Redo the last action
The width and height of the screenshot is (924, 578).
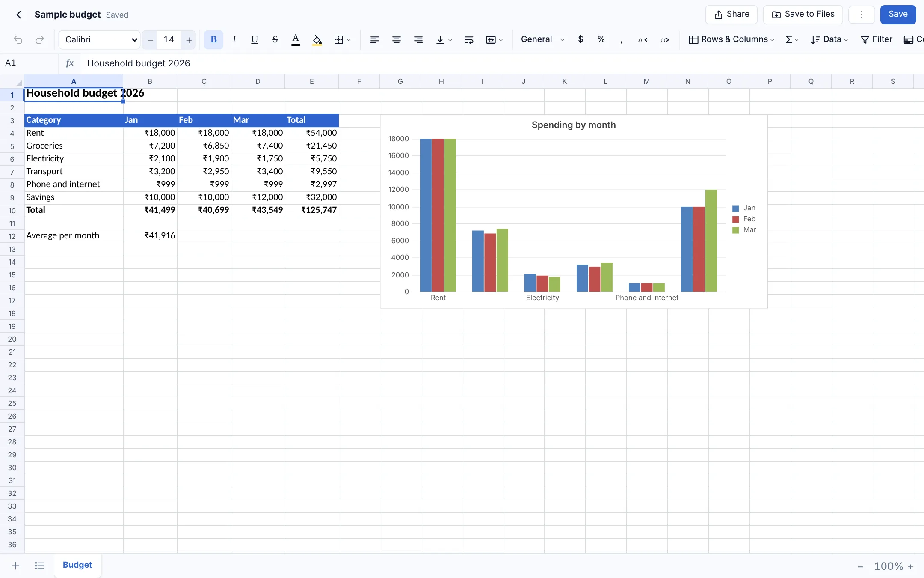click(40, 40)
